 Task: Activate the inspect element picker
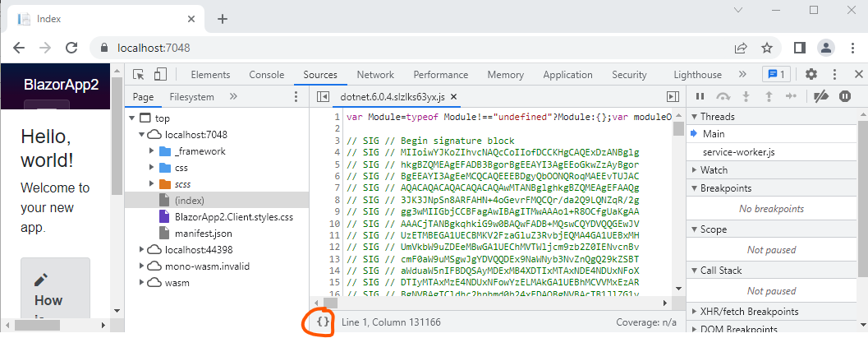[139, 75]
